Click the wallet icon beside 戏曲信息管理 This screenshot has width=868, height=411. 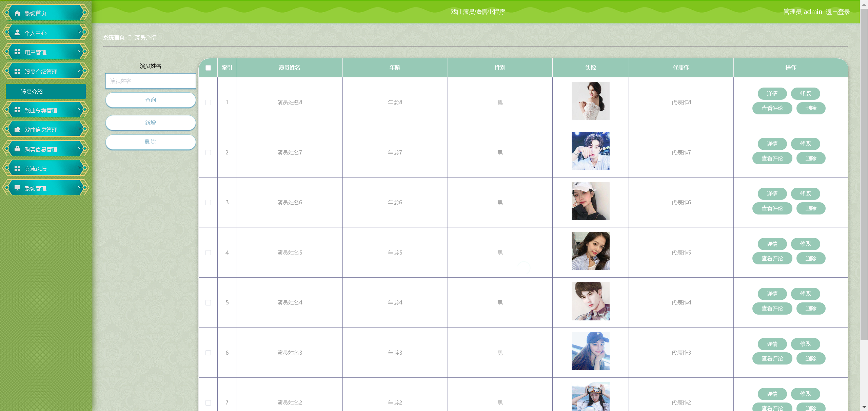tap(17, 130)
